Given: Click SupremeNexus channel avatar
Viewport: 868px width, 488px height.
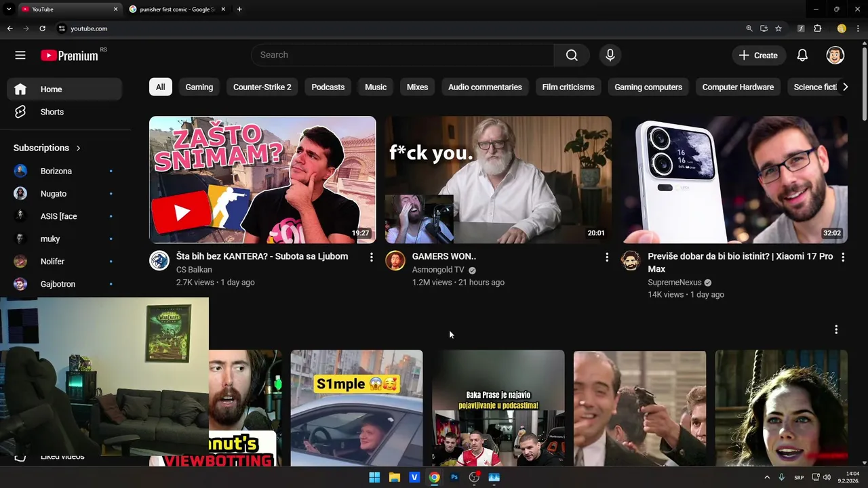Looking at the screenshot, I should coord(631,260).
